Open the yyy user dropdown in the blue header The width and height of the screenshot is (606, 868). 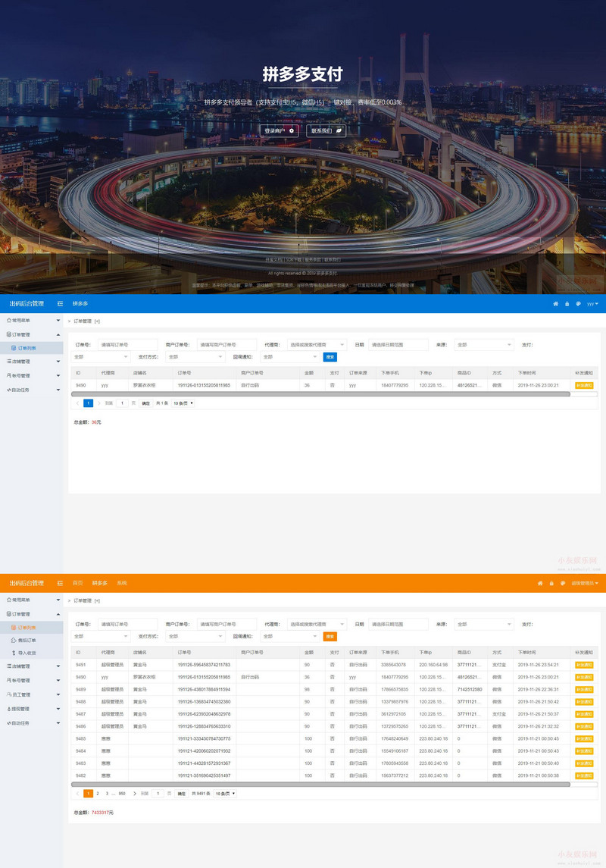tap(592, 304)
